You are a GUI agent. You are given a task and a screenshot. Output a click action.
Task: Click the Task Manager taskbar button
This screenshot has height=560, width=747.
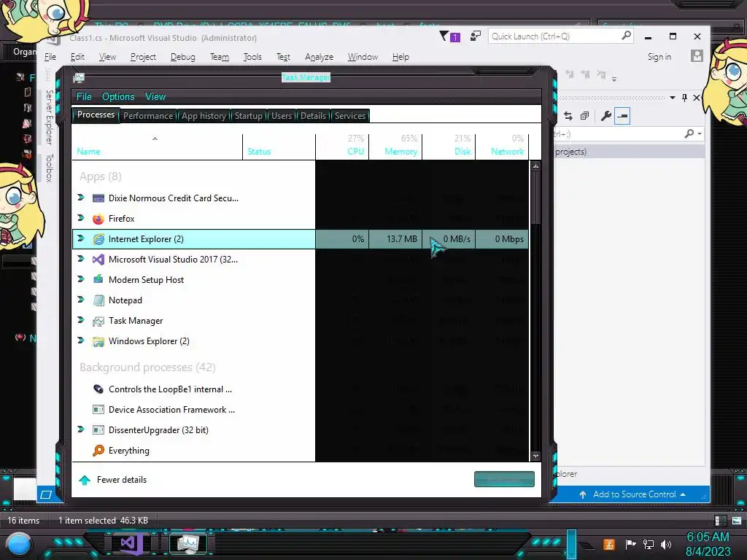click(x=188, y=542)
